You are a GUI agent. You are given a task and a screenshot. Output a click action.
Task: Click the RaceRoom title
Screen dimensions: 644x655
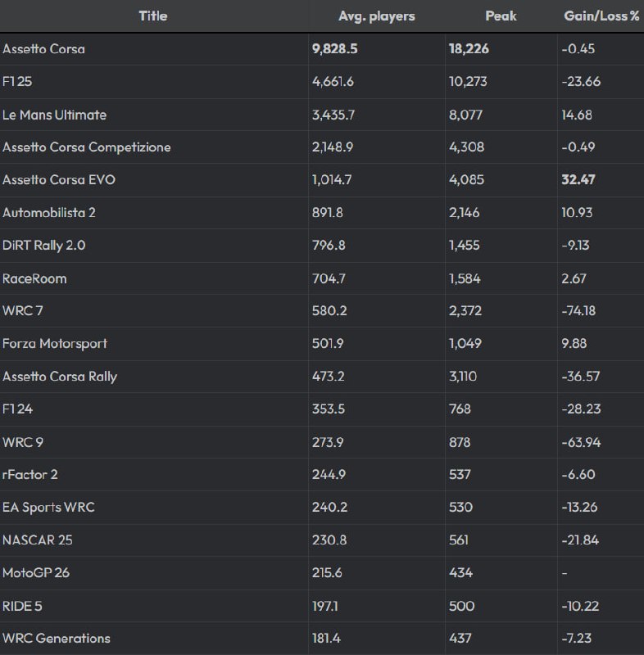click(34, 278)
